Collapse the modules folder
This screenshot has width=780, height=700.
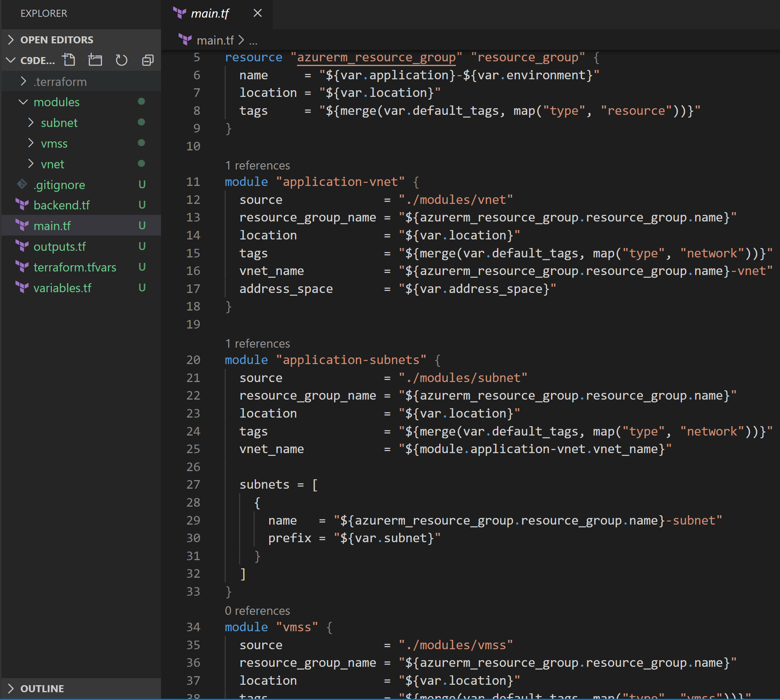81,102
